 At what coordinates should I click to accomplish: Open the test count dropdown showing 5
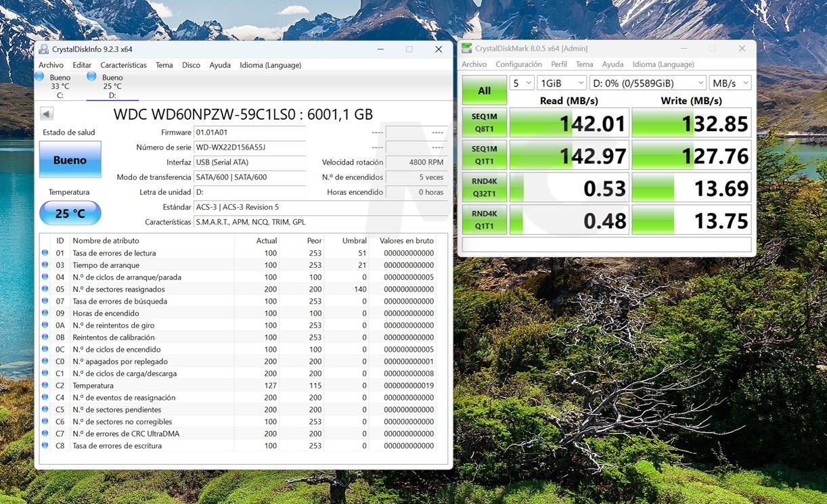coord(522,83)
